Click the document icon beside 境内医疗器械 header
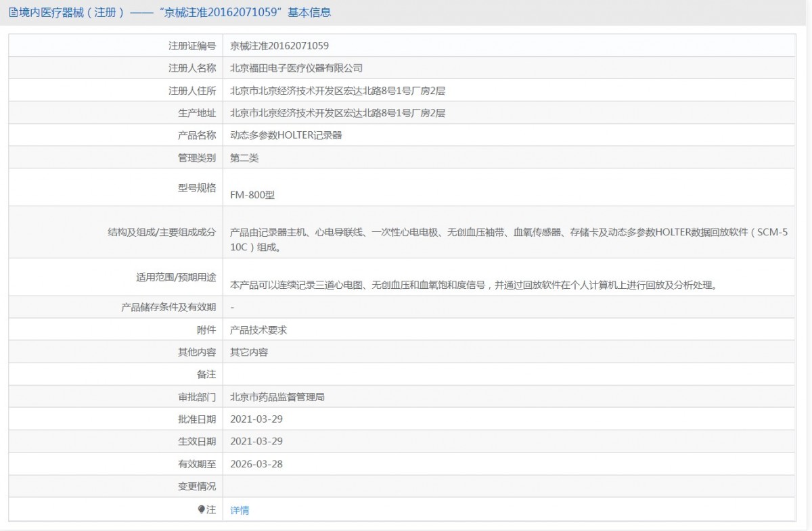Screen dimensions: 812x531 tap(12, 13)
